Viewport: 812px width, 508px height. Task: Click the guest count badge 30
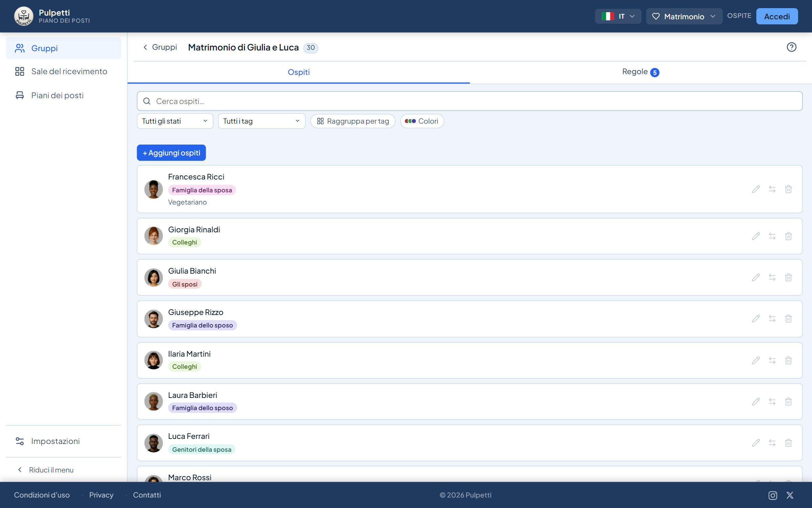click(x=311, y=48)
